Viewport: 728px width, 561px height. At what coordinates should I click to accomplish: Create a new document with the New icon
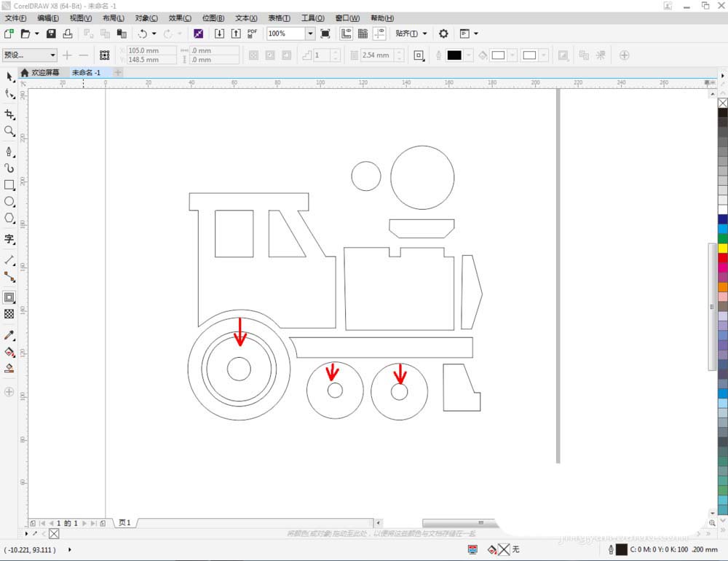[x=8, y=34]
